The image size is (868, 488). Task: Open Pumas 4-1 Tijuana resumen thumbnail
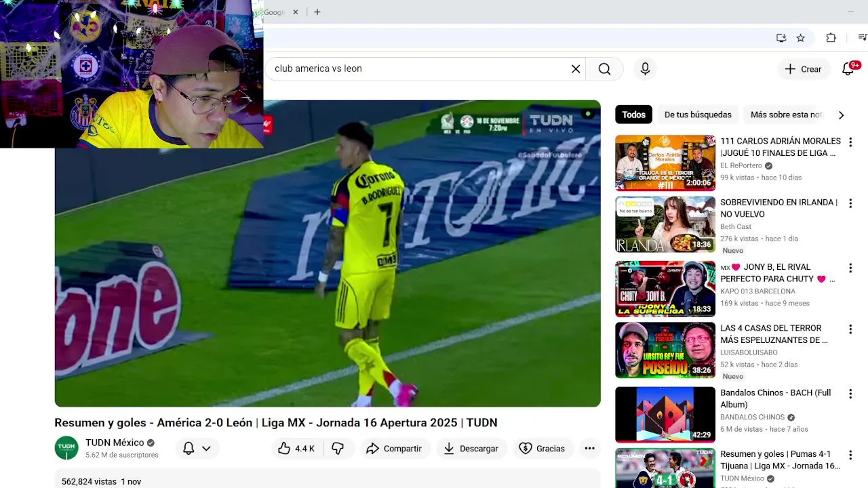[x=665, y=468]
